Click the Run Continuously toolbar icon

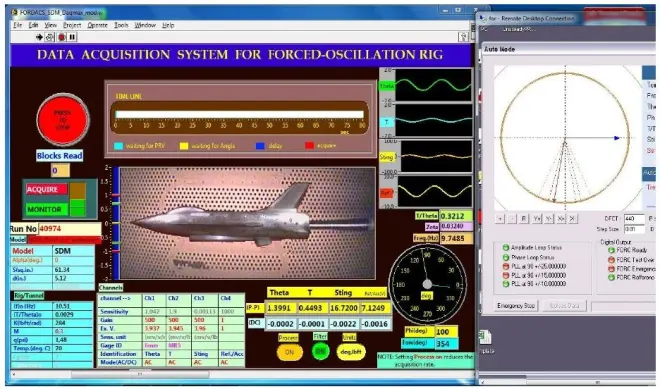click(x=50, y=37)
